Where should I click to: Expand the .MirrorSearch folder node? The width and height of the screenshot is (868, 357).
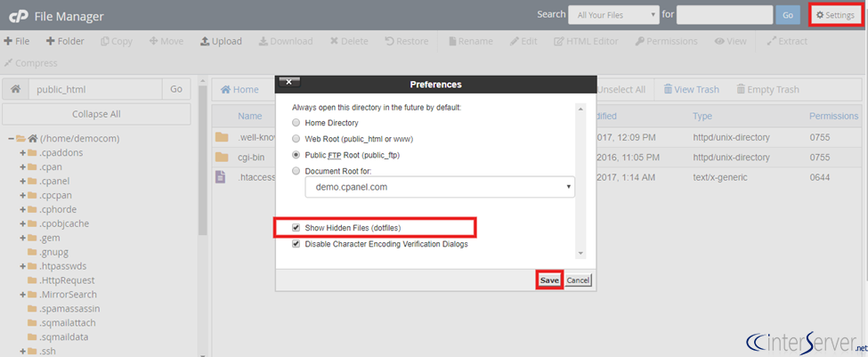22,295
